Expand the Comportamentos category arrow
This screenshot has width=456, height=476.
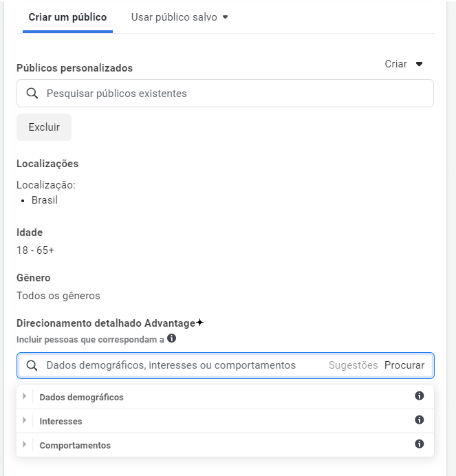point(25,444)
